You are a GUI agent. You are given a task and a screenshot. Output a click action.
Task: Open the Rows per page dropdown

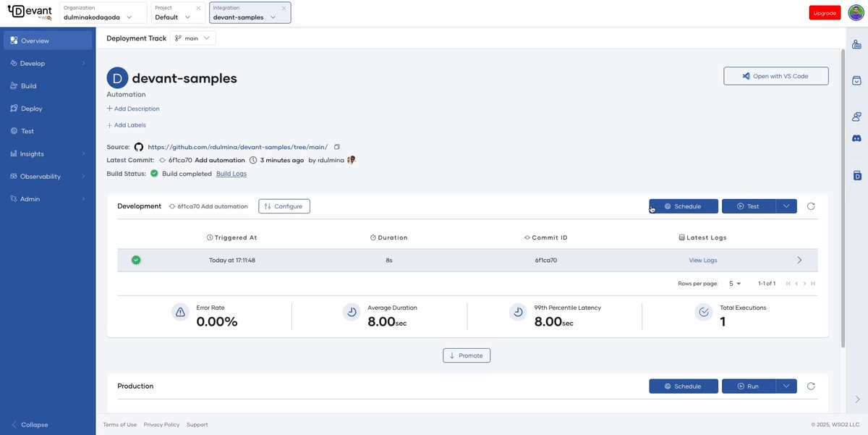pyautogui.click(x=735, y=284)
